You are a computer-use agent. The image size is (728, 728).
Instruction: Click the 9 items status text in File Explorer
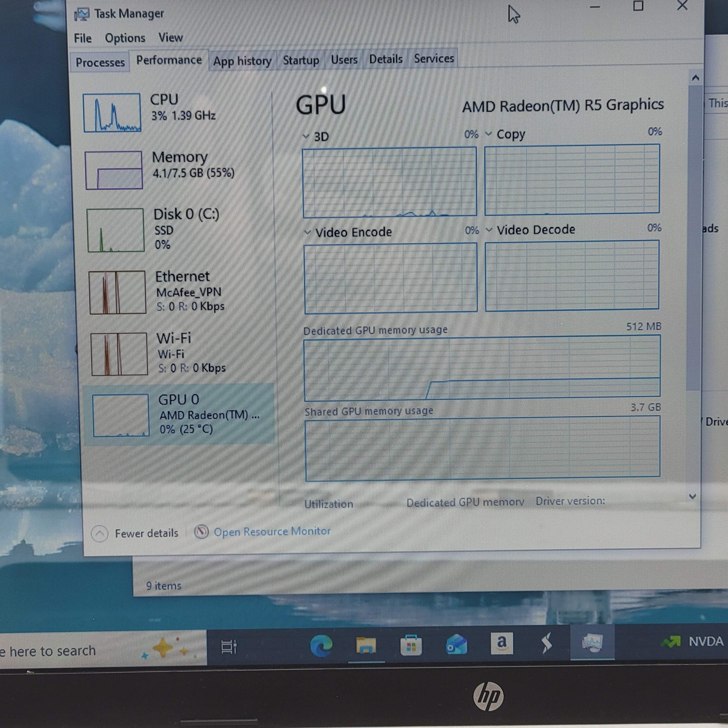coord(163,586)
